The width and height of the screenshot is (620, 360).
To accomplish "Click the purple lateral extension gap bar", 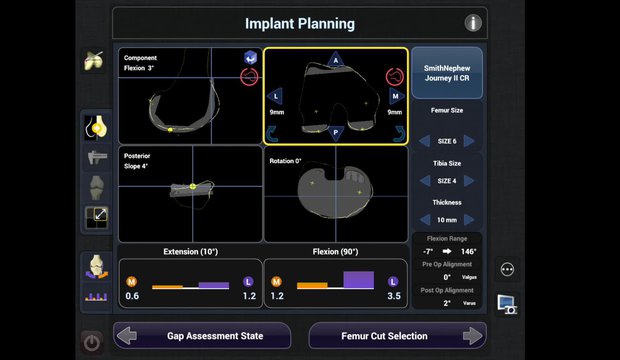I will [x=214, y=285].
